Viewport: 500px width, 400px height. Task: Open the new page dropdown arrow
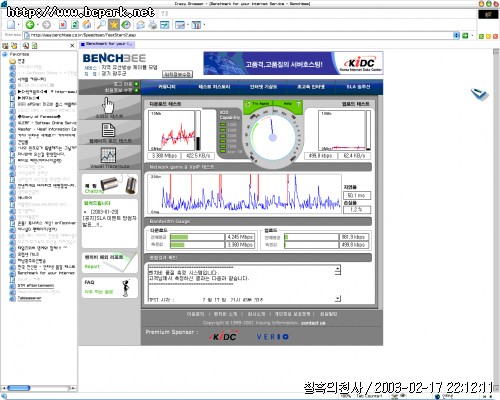(x=18, y=25)
